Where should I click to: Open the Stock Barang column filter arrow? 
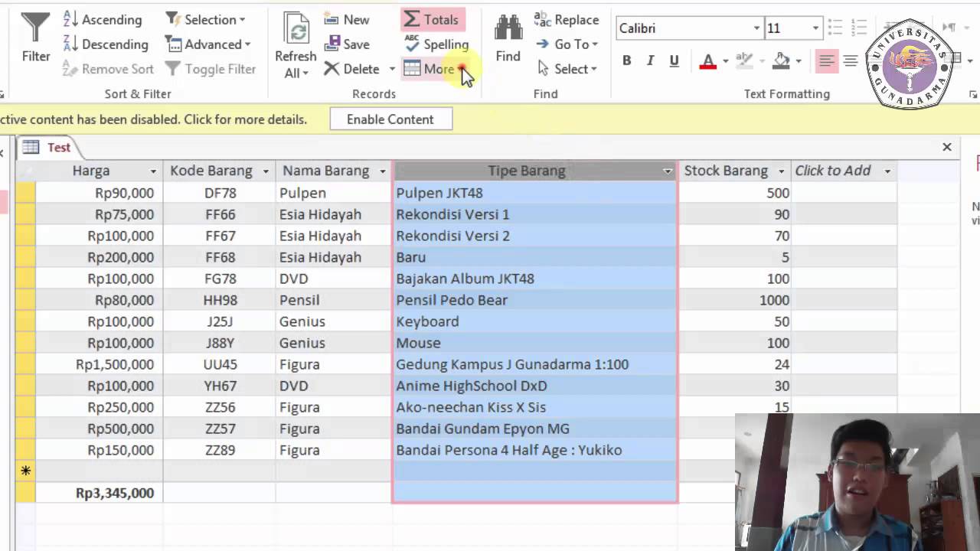(781, 171)
